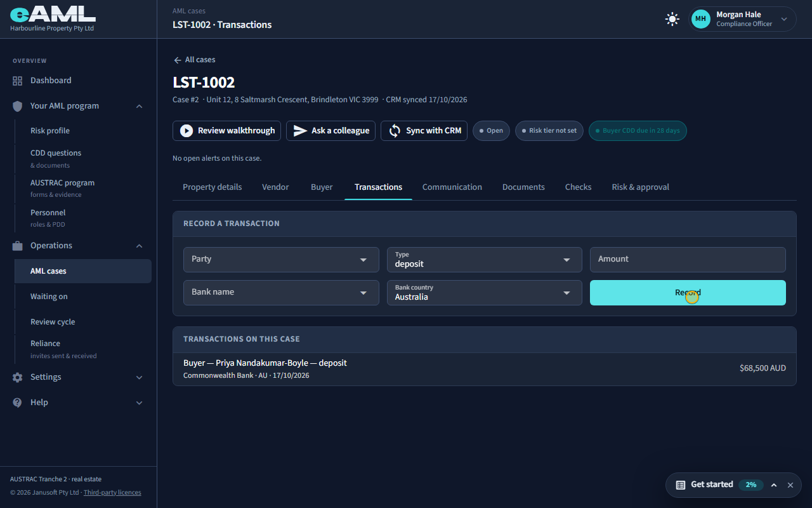The image size is (812, 508).
Task: Open the Review cycle page
Action: coord(83,322)
